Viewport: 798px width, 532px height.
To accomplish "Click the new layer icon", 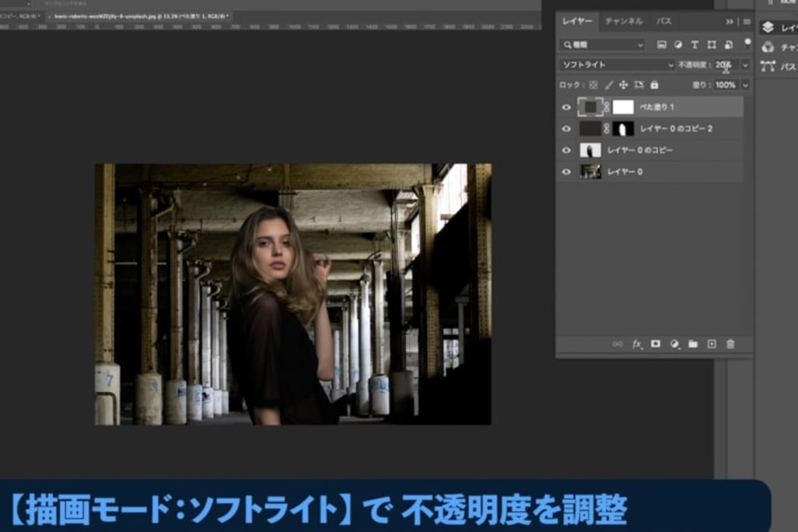I will (x=711, y=344).
